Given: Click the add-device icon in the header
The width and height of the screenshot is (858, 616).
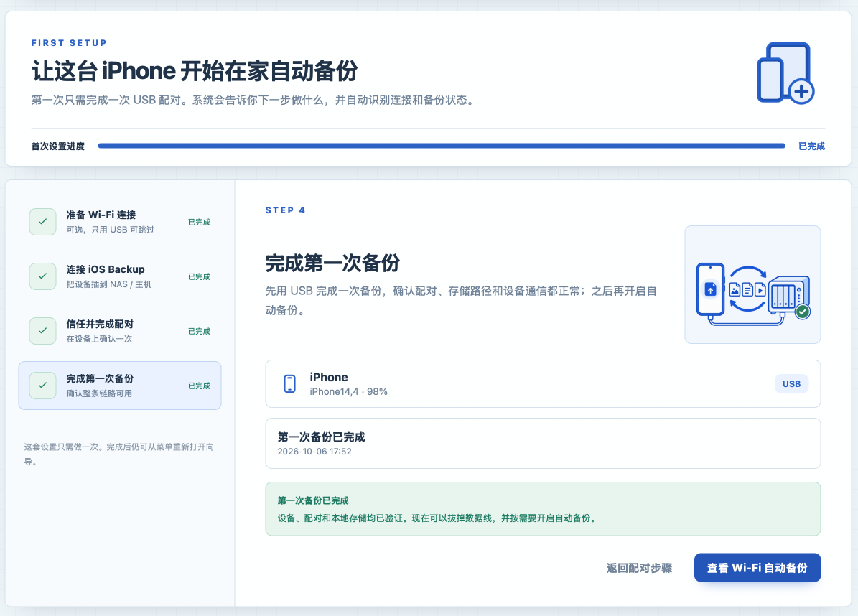Looking at the screenshot, I should [x=785, y=73].
